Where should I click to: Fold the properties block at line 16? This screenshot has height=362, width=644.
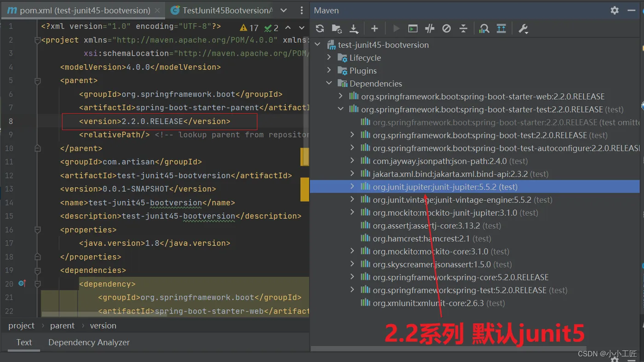coord(38,230)
